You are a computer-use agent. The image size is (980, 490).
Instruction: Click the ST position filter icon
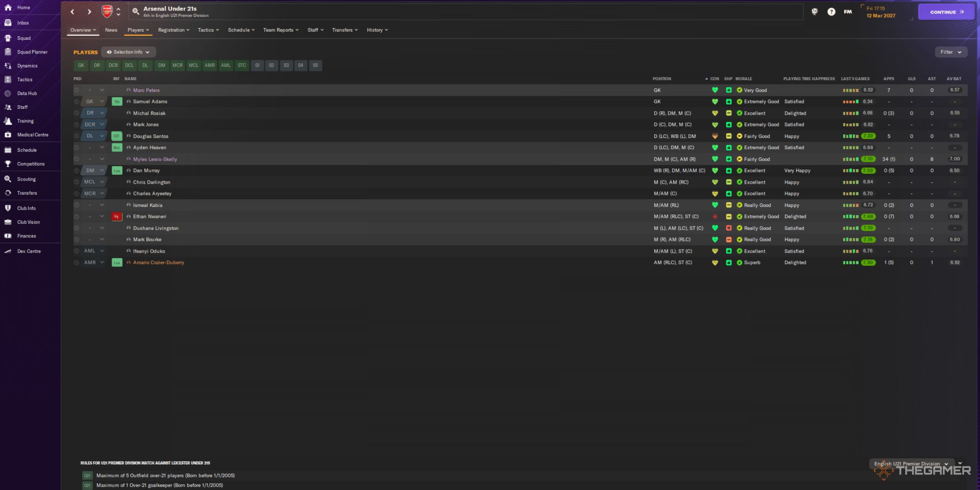[x=242, y=65]
